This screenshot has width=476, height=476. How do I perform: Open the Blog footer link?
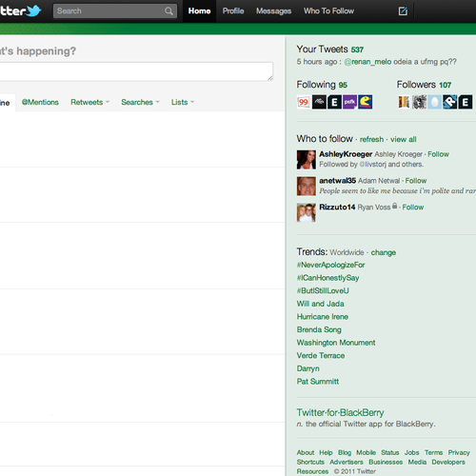[345, 452]
